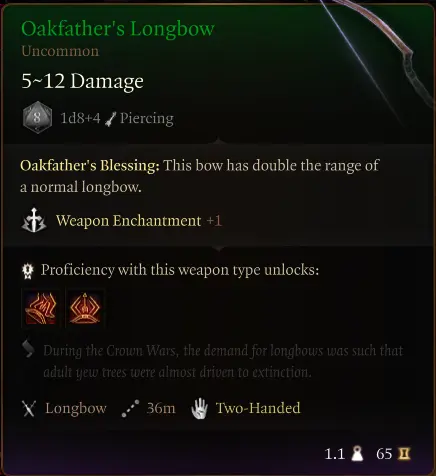
Task: Click the d8 damage die icon
Action: pyautogui.click(x=37, y=117)
